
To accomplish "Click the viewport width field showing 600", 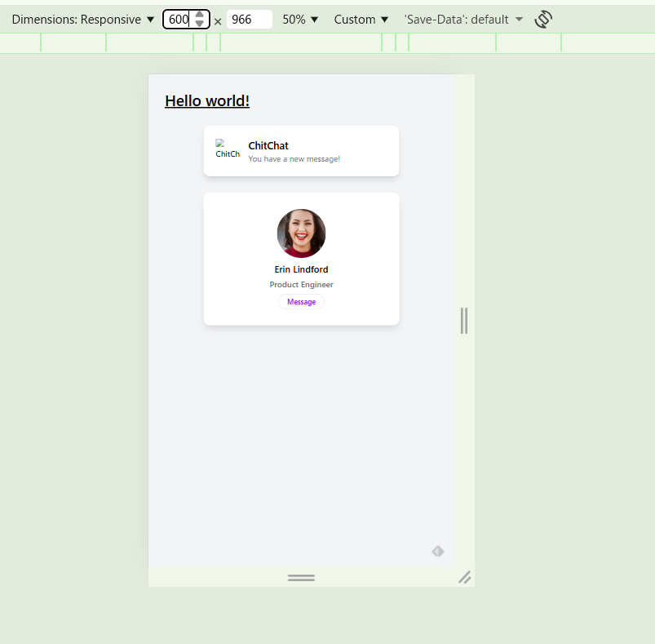I will (179, 20).
